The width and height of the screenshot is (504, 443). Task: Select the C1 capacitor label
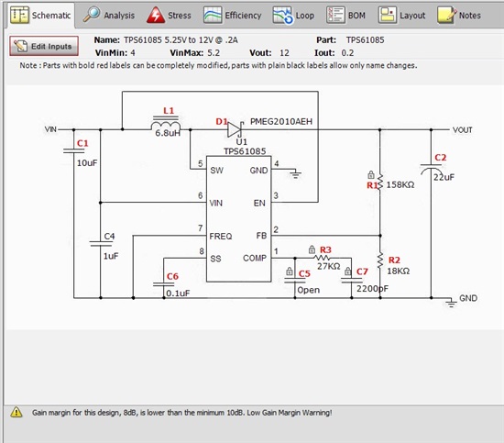tap(82, 143)
